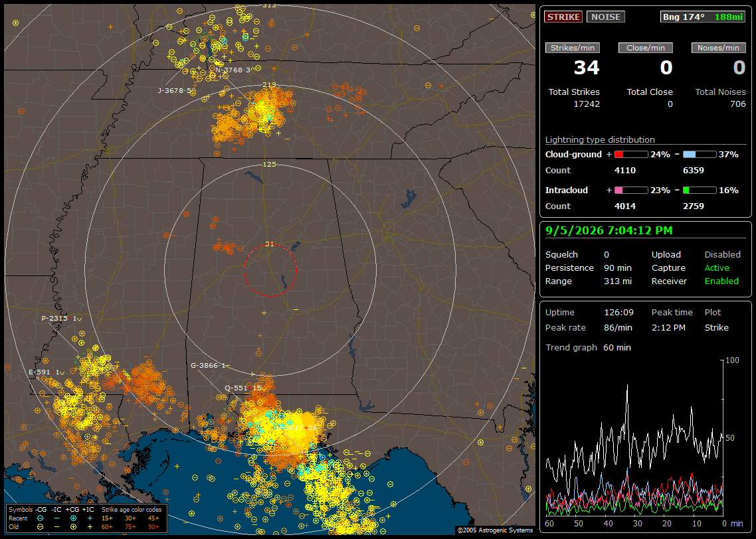Click storm cell label N-3768-3
The height and width of the screenshot is (539, 756).
(x=233, y=70)
